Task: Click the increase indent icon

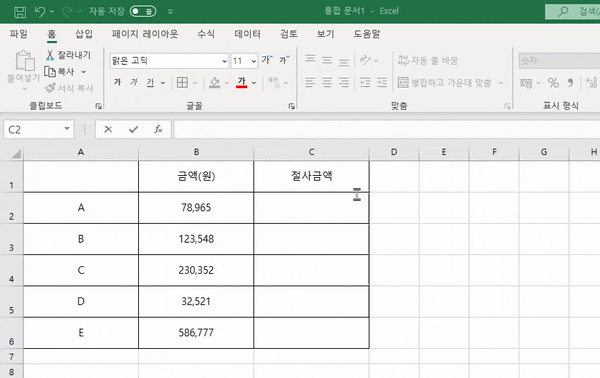Action: click(382, 82)
